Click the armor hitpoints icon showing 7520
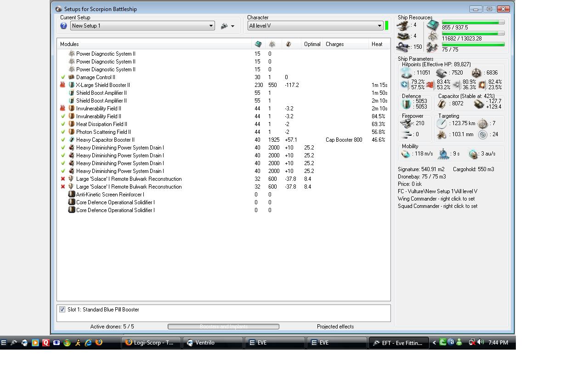588x368 pixels. click(x=441, y=73)
